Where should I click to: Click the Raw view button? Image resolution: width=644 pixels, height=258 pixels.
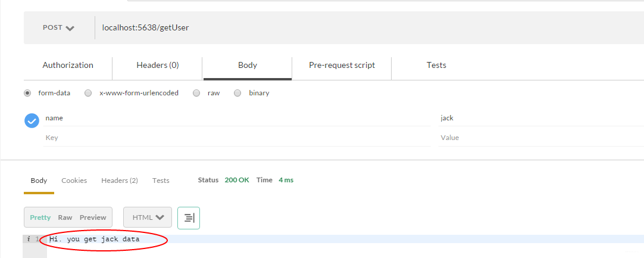[65, 217]
